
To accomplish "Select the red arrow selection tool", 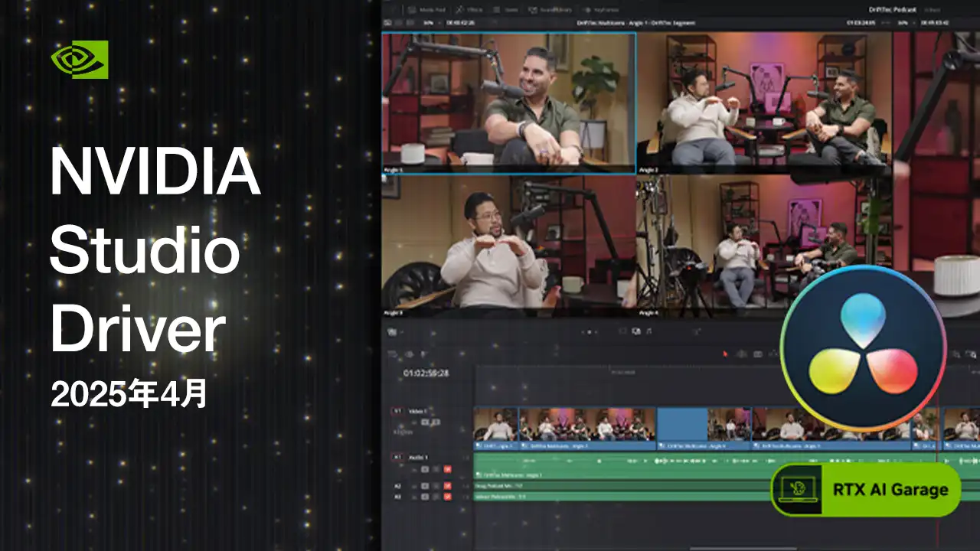I will pos(726,354).
